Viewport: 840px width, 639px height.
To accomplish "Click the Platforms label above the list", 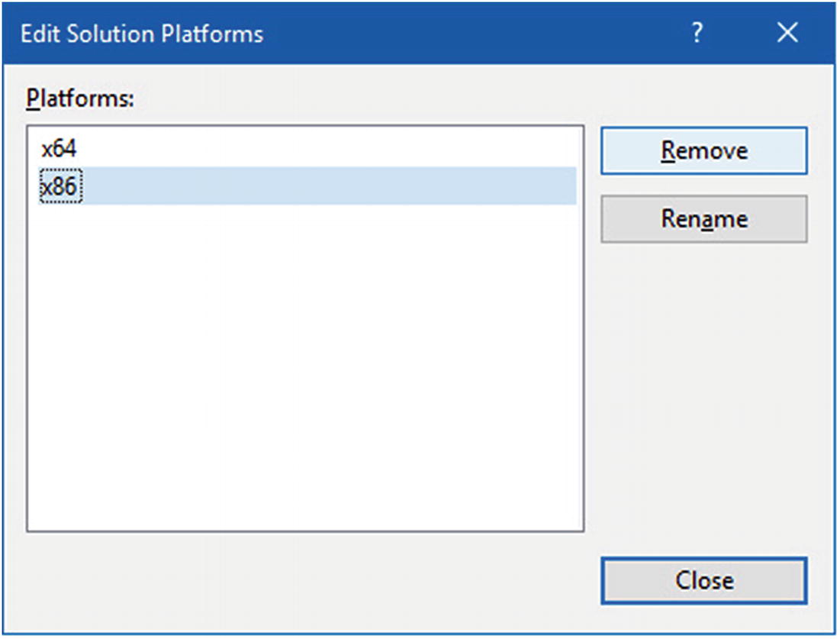I will click(79, 98).
